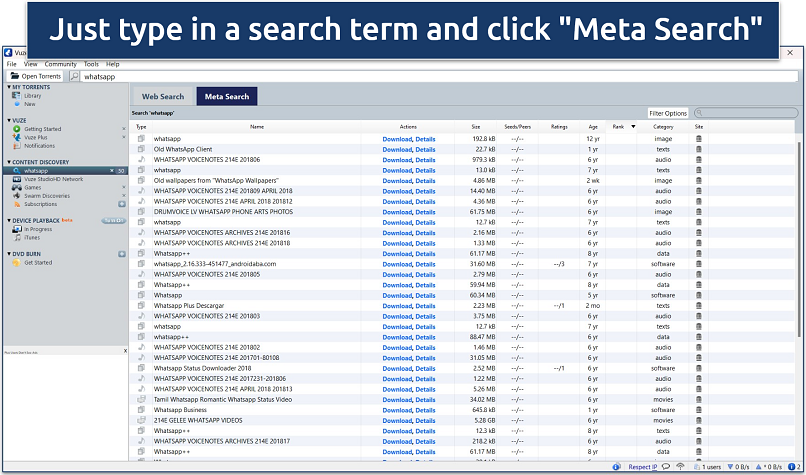The image size is (806, 475).
Task: Open the File menu
Action: point(11,64)
